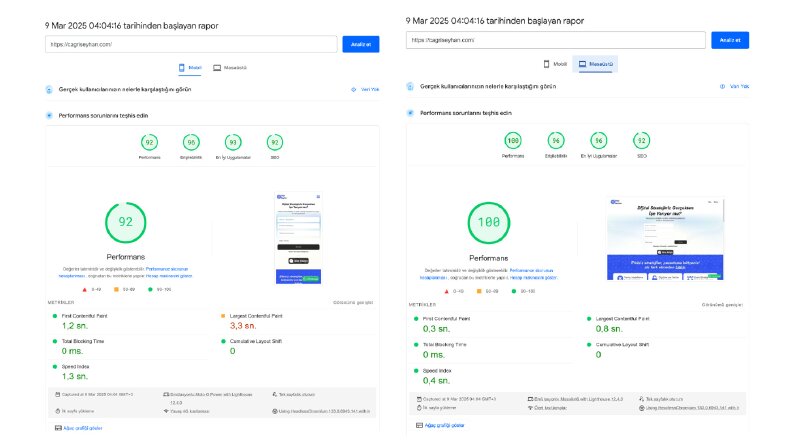Open the treemap view link in the mobile report
This screenshot has height=446, width=793.
[x=79, y=428]
